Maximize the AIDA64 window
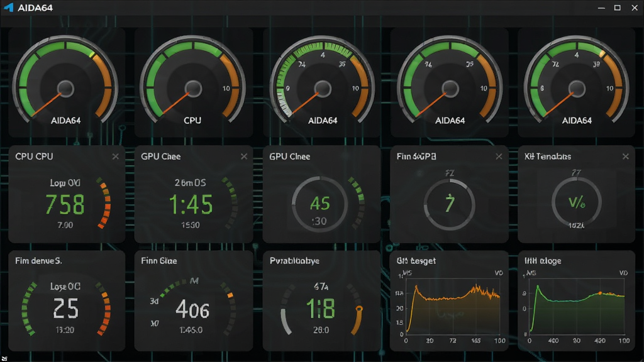644x362 pixels. 618,8
